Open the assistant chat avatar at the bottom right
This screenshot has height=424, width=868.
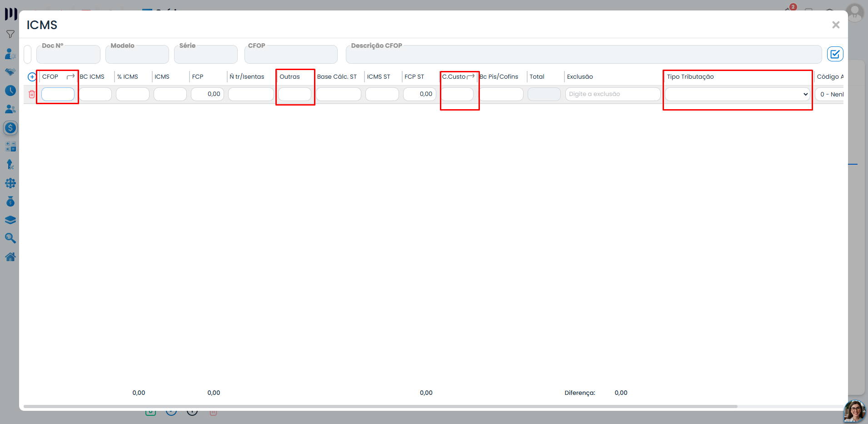coord(854,412)
